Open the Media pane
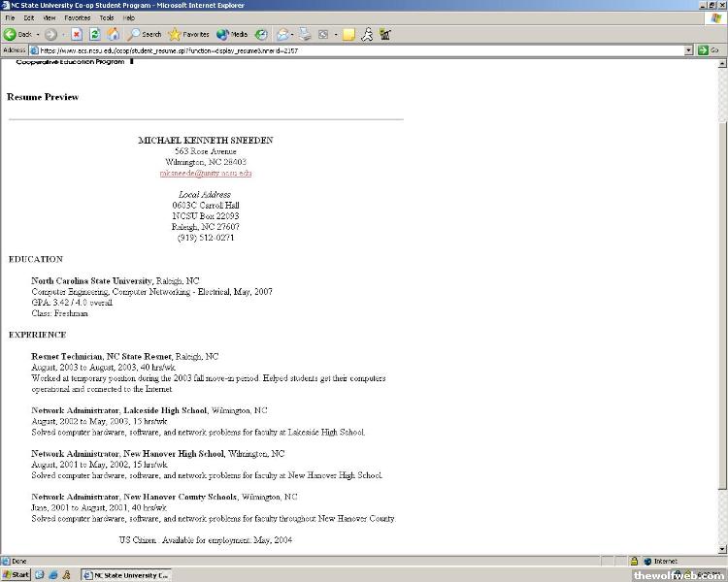Screen dimensions: 728x582 coord(232,34)
